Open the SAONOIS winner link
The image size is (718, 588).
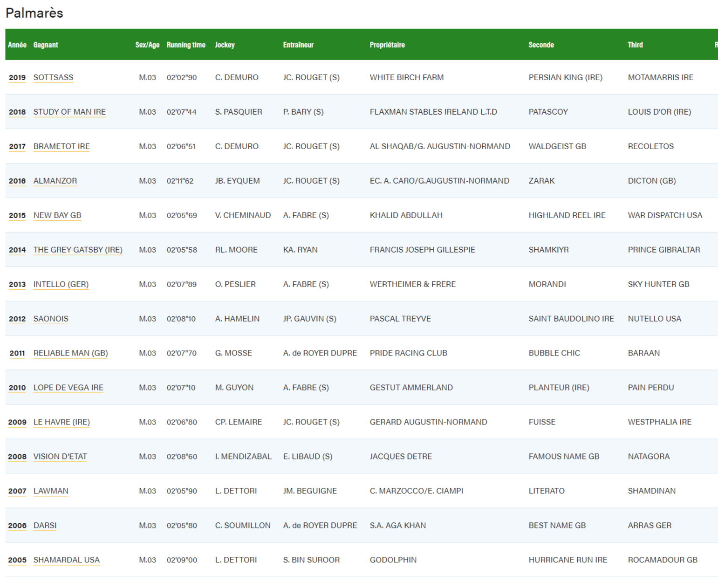(x=51, y=319)
